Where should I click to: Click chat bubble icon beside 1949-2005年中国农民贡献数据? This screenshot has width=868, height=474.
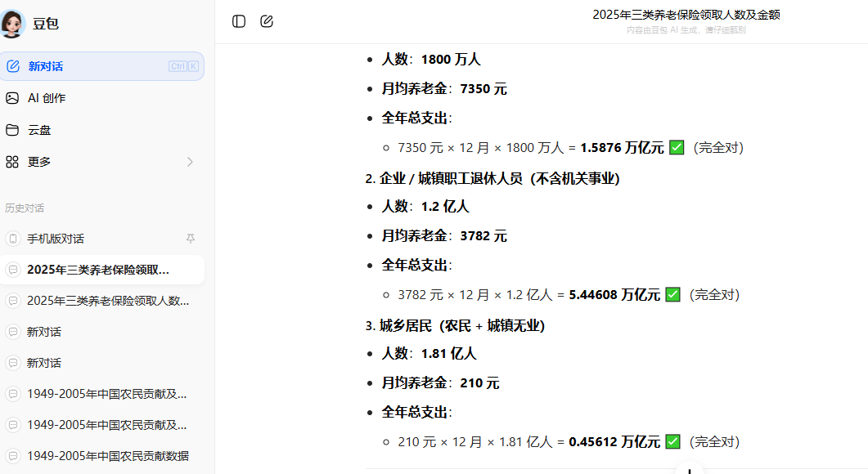point(12,456)
